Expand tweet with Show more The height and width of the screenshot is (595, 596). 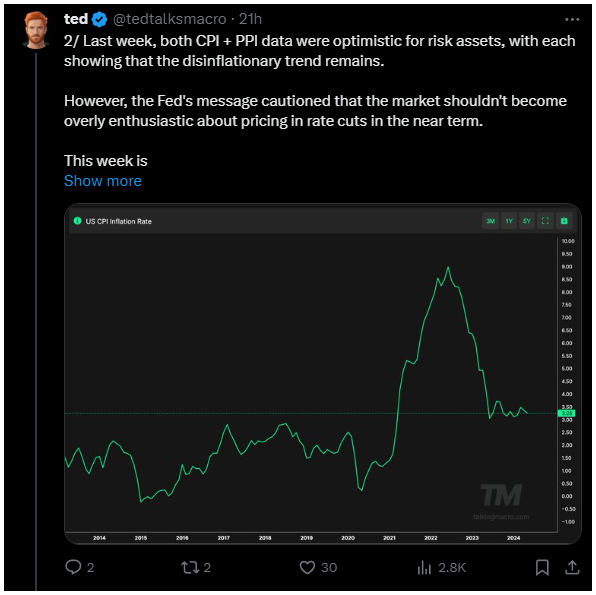pos(103,181)
